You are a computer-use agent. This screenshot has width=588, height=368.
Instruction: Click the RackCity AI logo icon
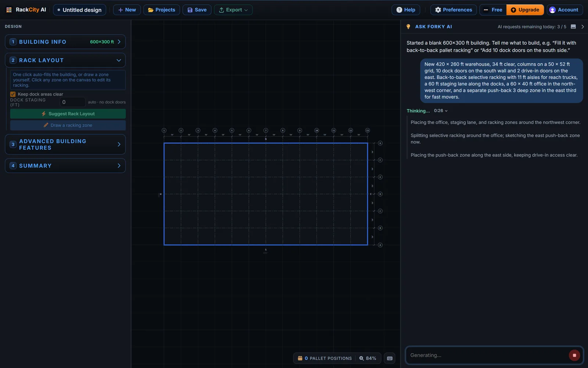coord(9,10)
